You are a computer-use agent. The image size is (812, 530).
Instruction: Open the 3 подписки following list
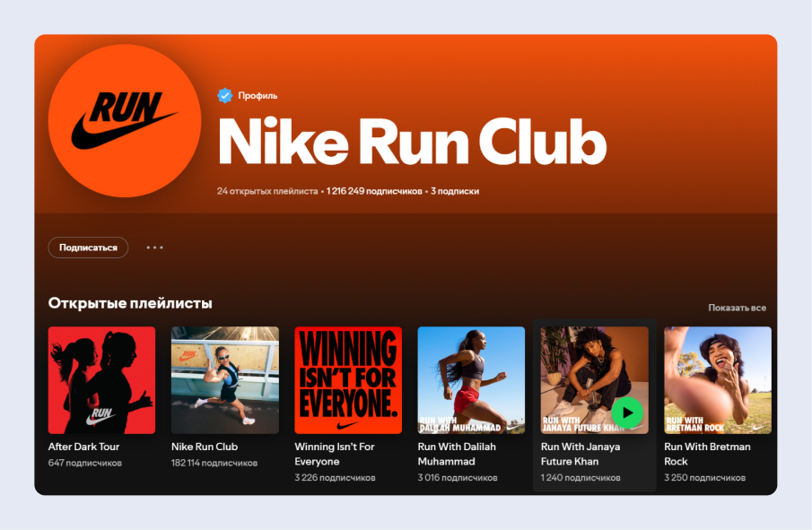tap(455, 191)
